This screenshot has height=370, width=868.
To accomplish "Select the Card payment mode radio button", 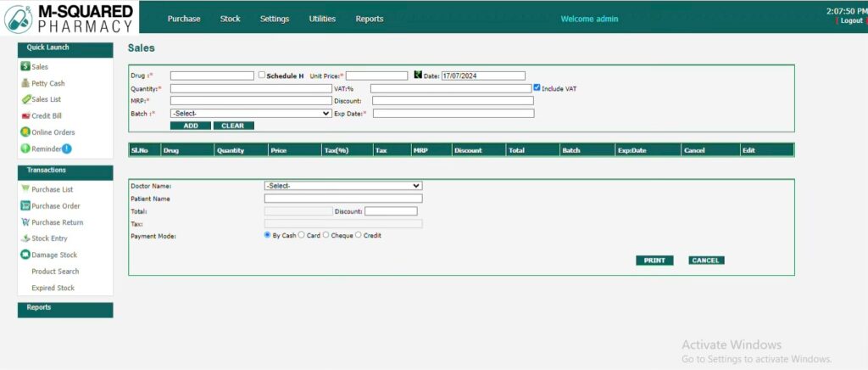I will (301, 235).
